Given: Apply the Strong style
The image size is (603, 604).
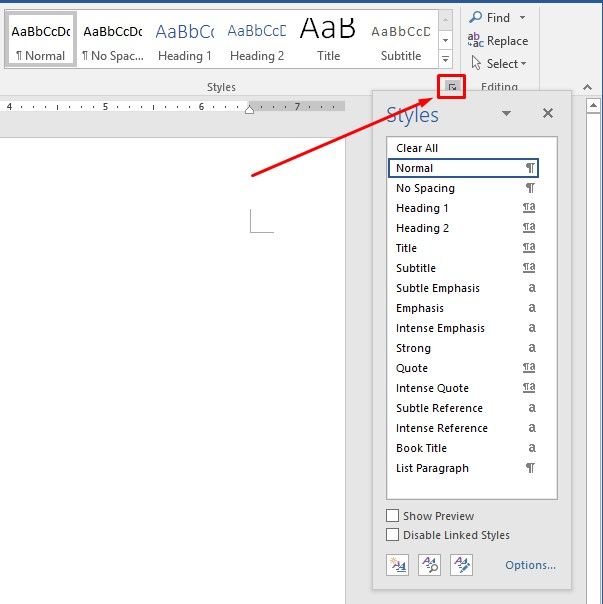Looking at the screenshot, I should coord(463,348).
